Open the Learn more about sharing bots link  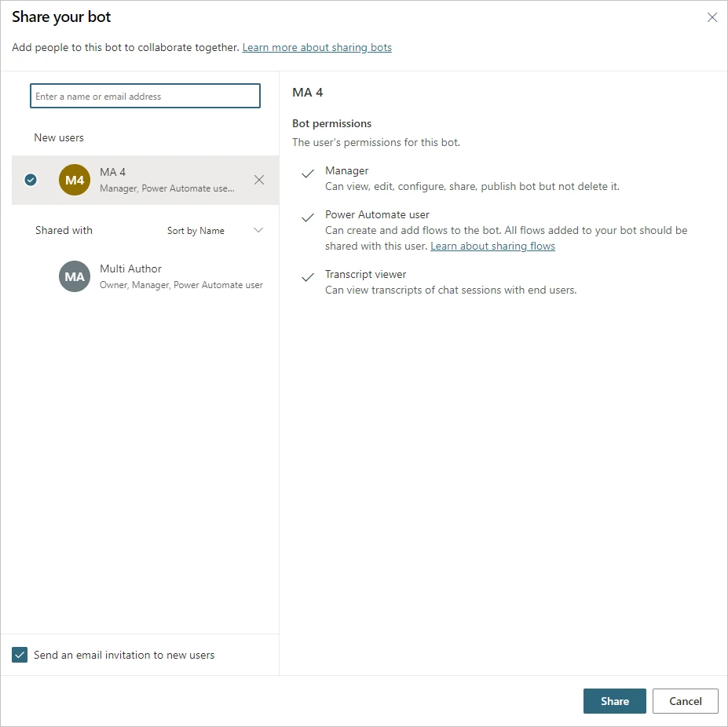point(316,47)
